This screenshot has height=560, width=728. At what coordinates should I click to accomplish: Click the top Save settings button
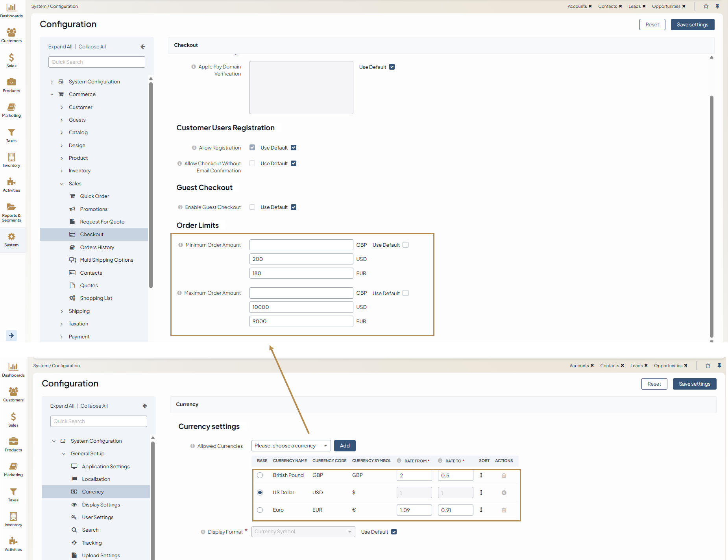(x=692, y=24)
